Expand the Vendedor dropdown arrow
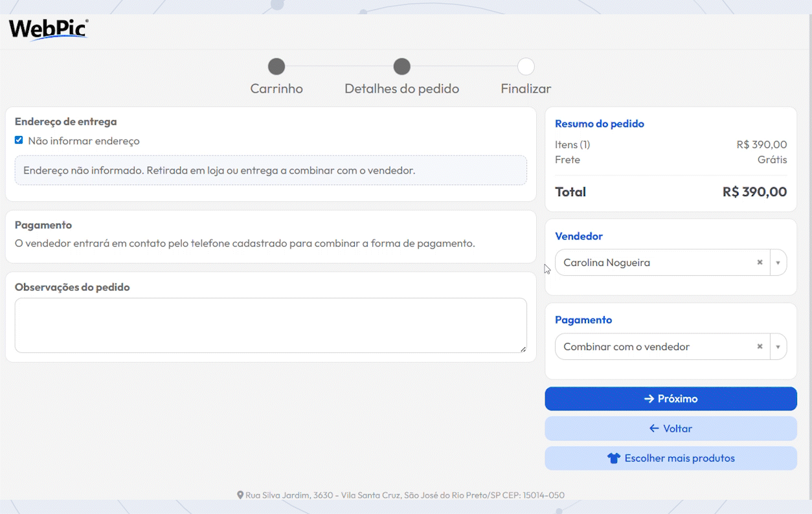Image resolution: width=812 pixels, height=514 pixels. tap(778, 263)
